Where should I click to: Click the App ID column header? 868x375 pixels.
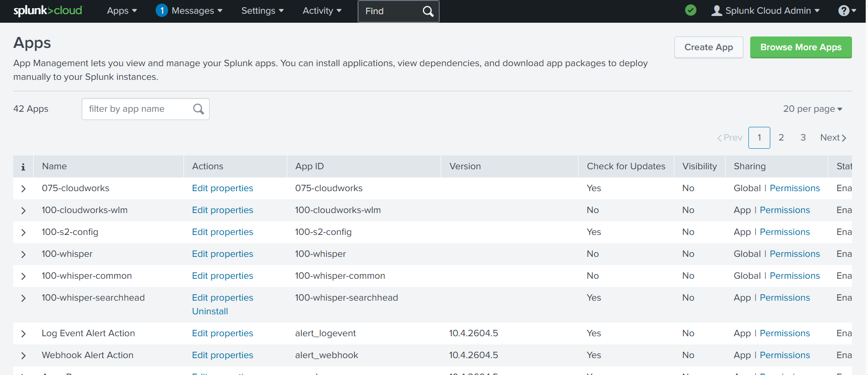coord(364,166)
